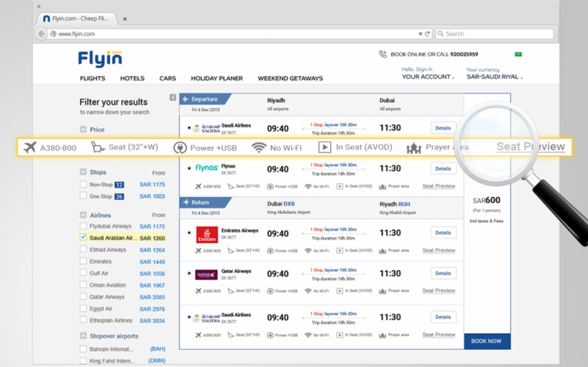Open the Your Account dropdown
The width and height of the screenshot is (588, 367).
(x=428, y=77)
